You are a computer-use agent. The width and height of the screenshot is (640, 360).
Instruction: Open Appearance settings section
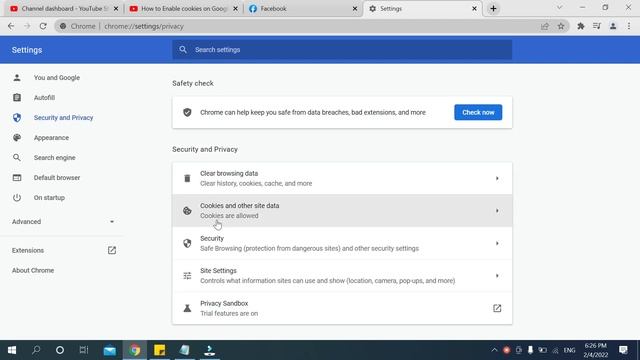(x=51, y=138)
